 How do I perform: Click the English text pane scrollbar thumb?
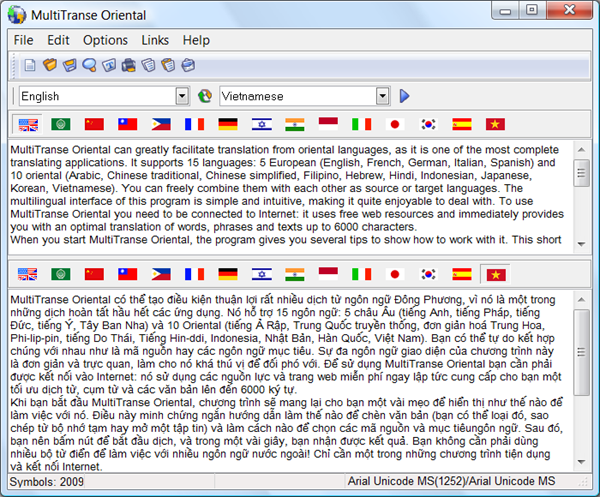(x=581, y=173)
